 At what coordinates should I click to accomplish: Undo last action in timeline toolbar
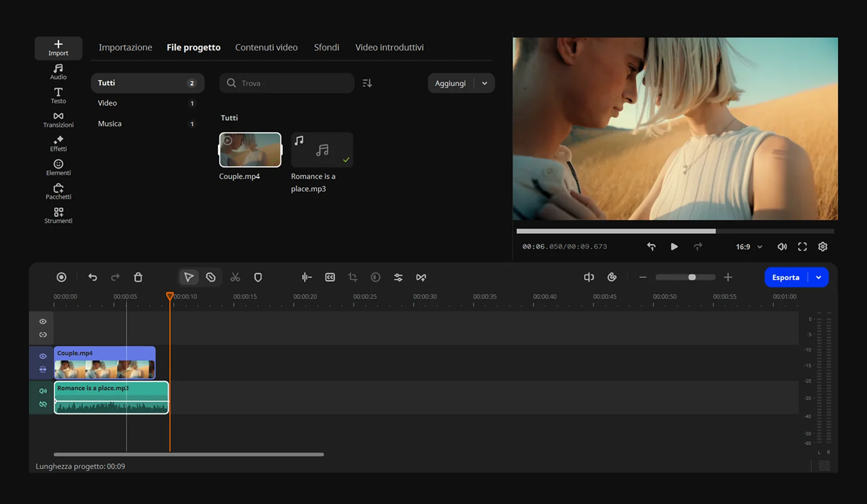click(93, 277)
